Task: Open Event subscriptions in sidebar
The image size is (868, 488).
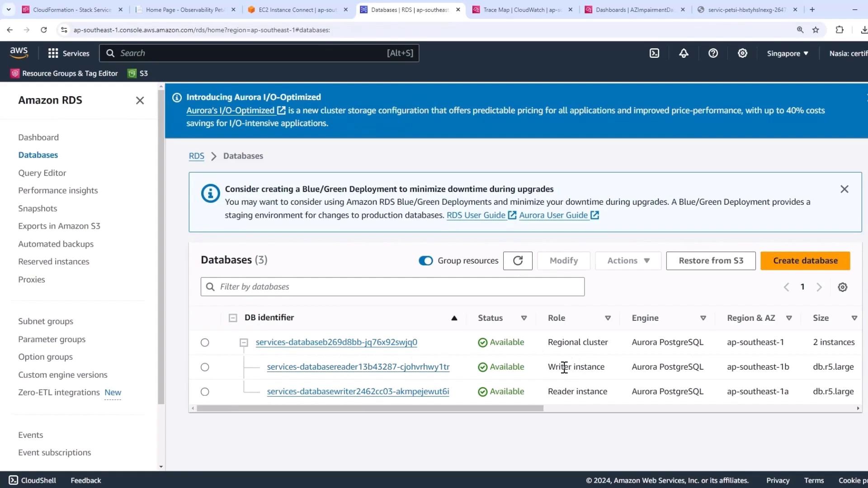Action: click(54, 453)
